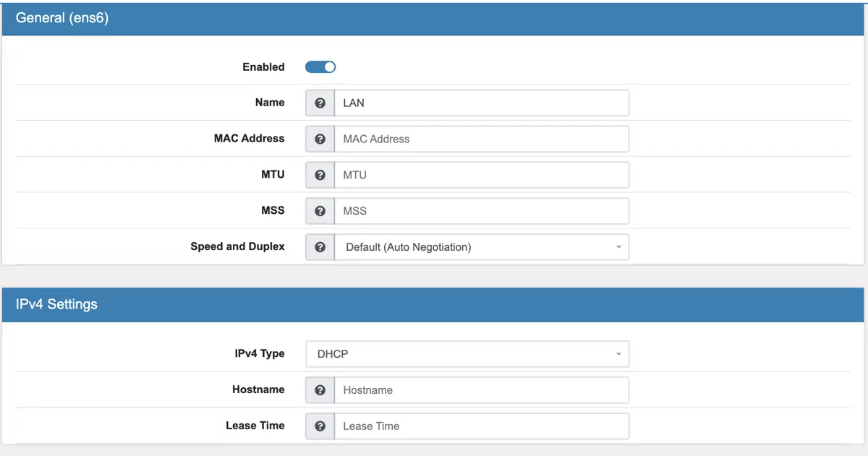
Task: Expand the IPv4 Type selector arrow
Action: click(618, 353)
